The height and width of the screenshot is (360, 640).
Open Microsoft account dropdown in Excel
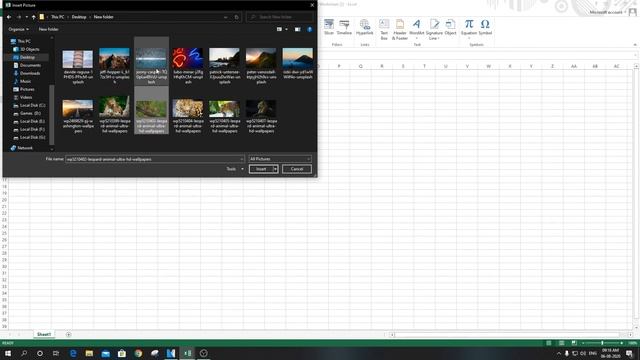point(608,12)
